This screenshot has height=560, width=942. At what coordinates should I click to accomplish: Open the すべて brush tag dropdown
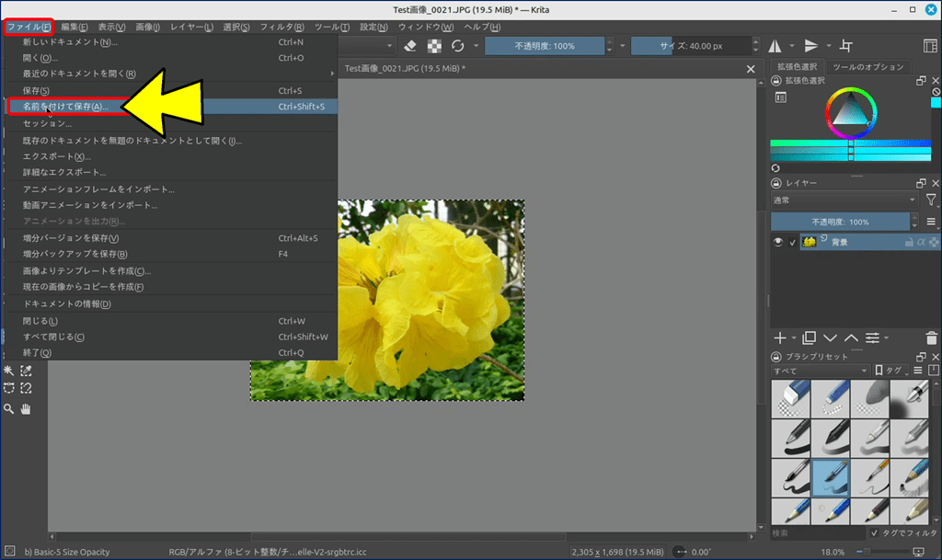(x=821, y=371)
